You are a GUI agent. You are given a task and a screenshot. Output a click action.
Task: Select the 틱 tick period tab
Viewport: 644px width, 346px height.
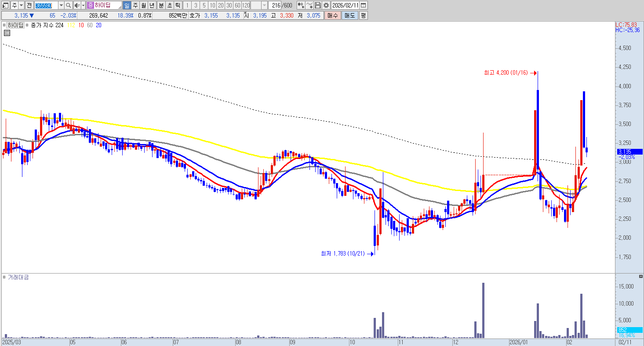(177, 5)
